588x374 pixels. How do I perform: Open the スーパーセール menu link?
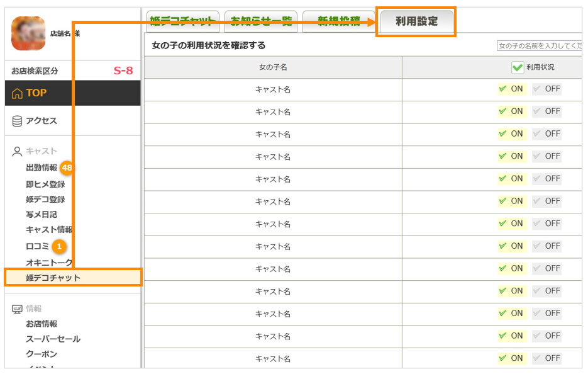53,339
